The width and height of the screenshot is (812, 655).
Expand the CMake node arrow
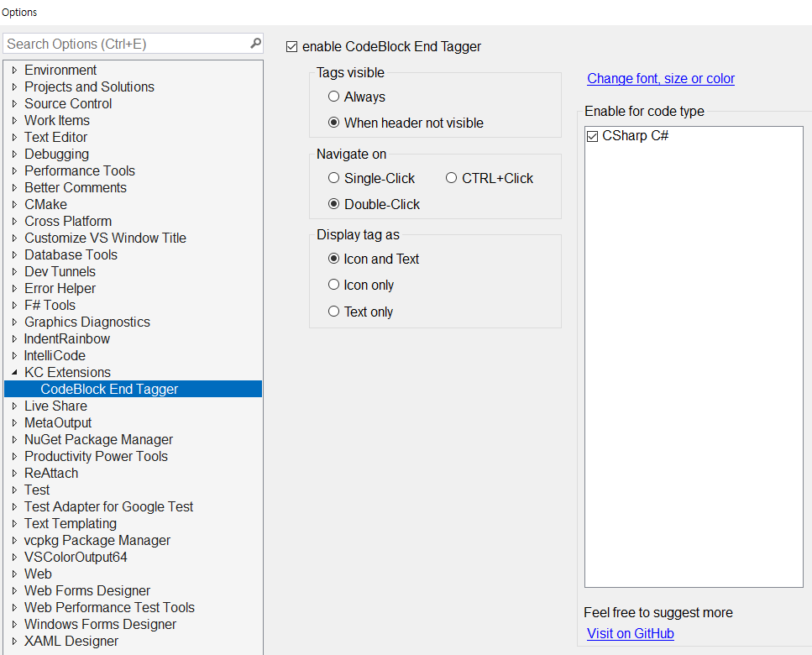click(14, 205)
